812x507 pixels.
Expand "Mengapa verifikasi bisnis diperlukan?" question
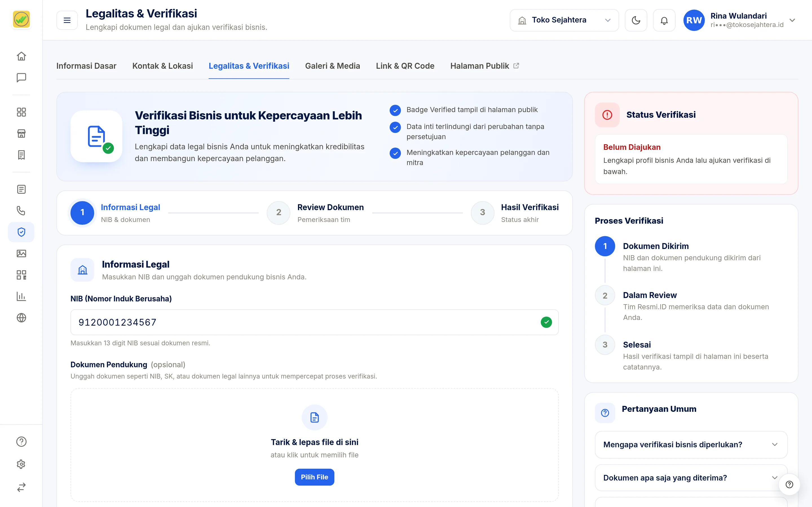click(x=691, y=445)
